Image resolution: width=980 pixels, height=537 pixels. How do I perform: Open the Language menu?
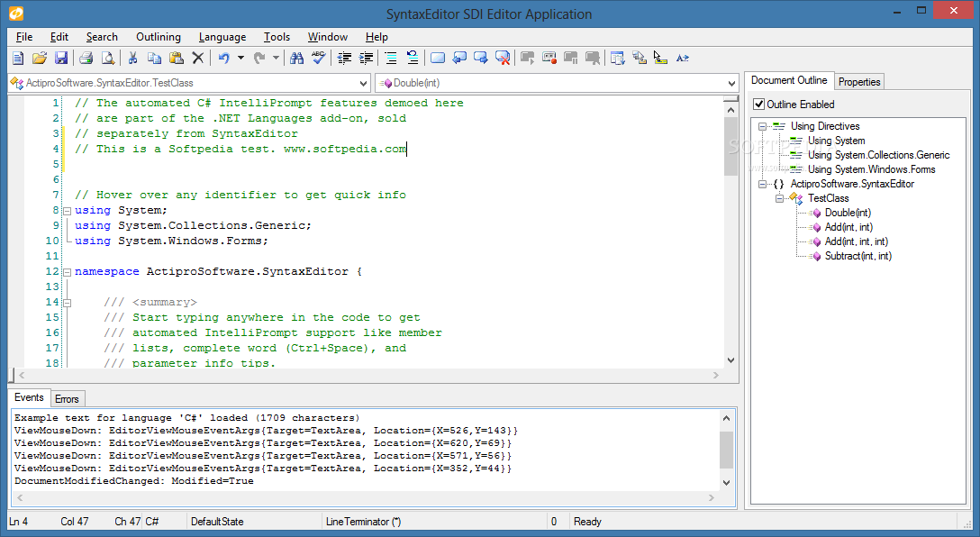222,37
